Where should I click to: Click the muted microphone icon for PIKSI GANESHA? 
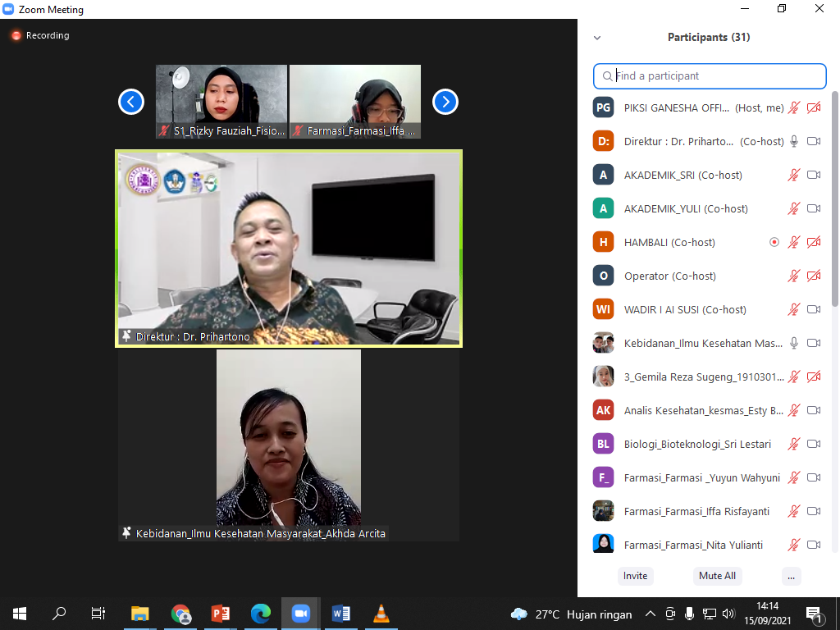(794, 107)
